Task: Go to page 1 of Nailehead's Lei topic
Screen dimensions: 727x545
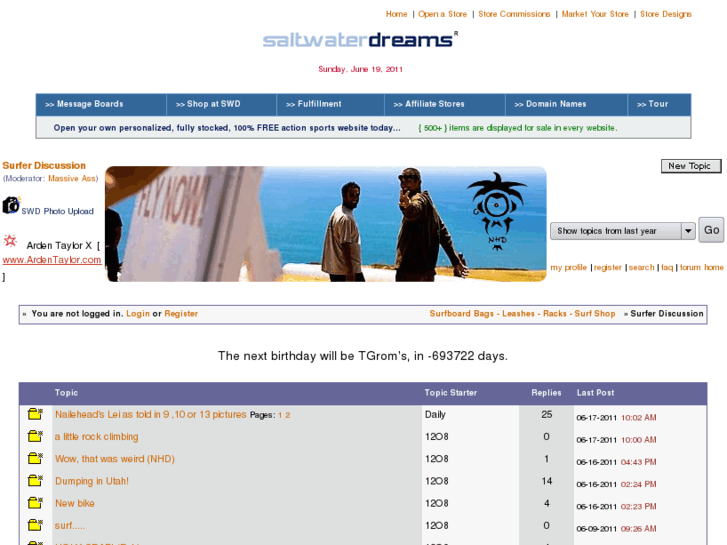Action: [x=280, y=415]
